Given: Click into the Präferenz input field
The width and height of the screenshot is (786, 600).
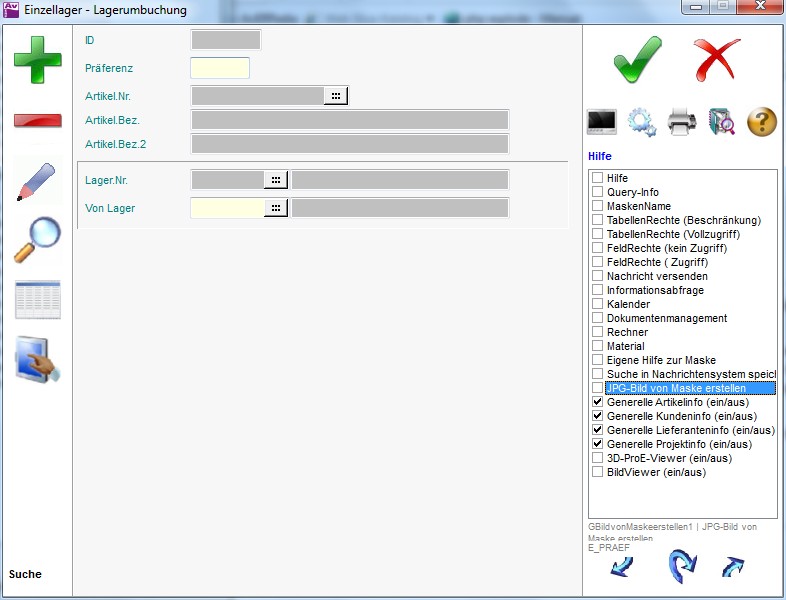Looking at the screenshot, I should [220, 68].
